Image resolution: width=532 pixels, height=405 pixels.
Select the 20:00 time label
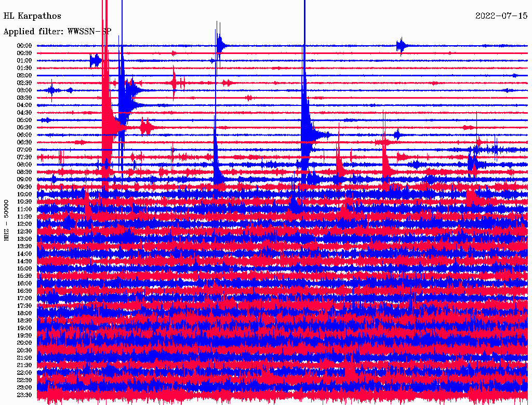coord(24,343)
